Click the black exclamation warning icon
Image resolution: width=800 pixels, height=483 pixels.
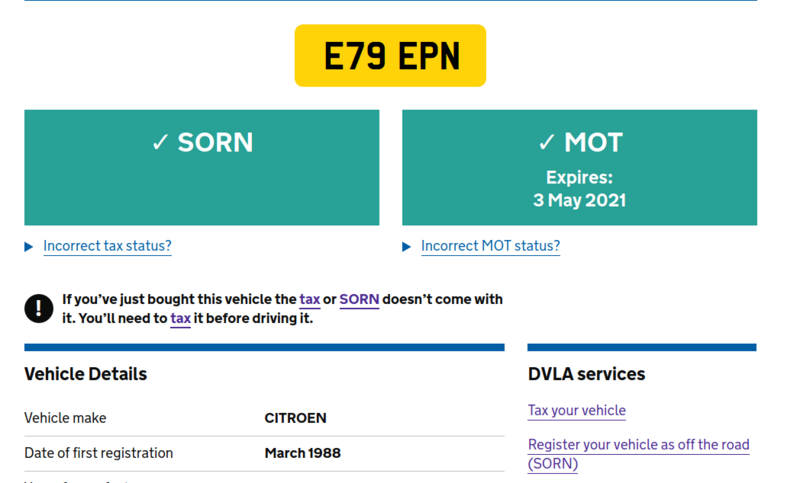click(39, 308)
